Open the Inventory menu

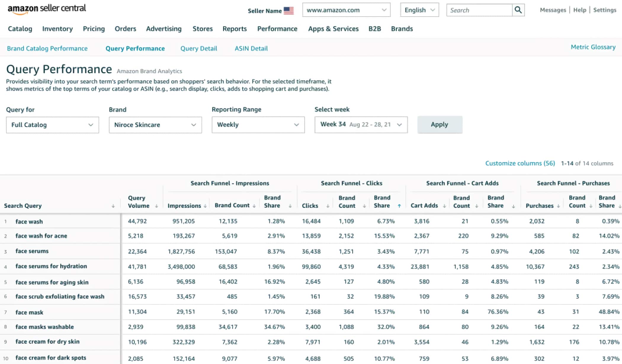click(x=57, y=29)
